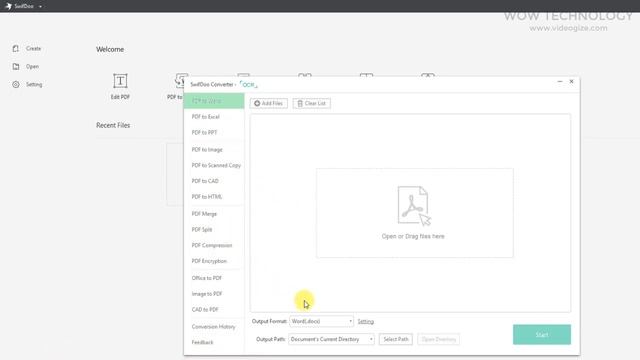Open Conversion History
Viewport: 640px width, 360px height.
click(214, 327)
